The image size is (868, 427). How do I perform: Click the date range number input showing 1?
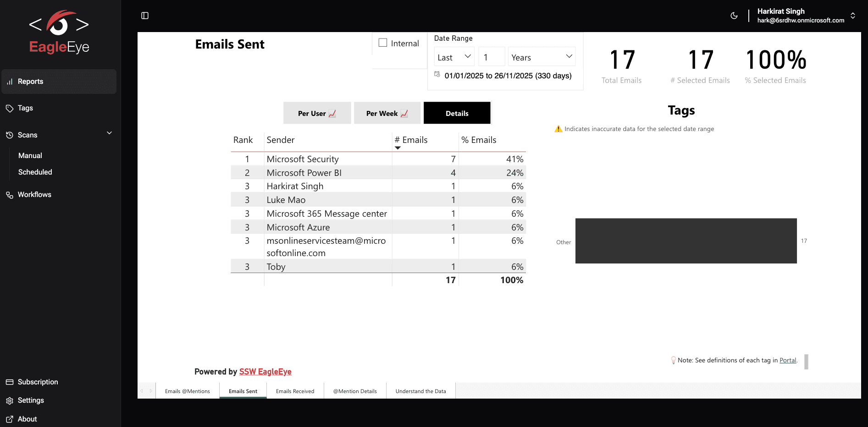click(x=492, y=56)
